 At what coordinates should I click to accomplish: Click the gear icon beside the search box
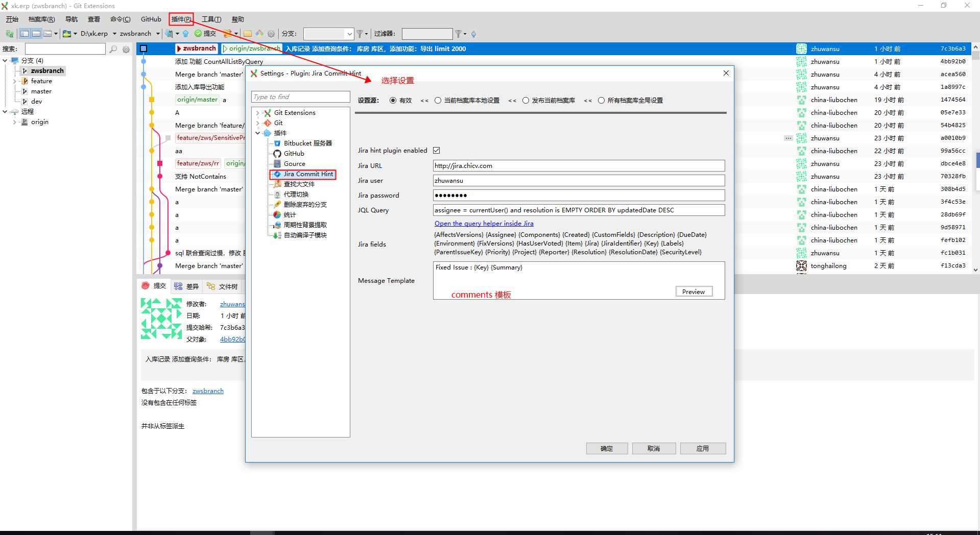coord(126,50)
